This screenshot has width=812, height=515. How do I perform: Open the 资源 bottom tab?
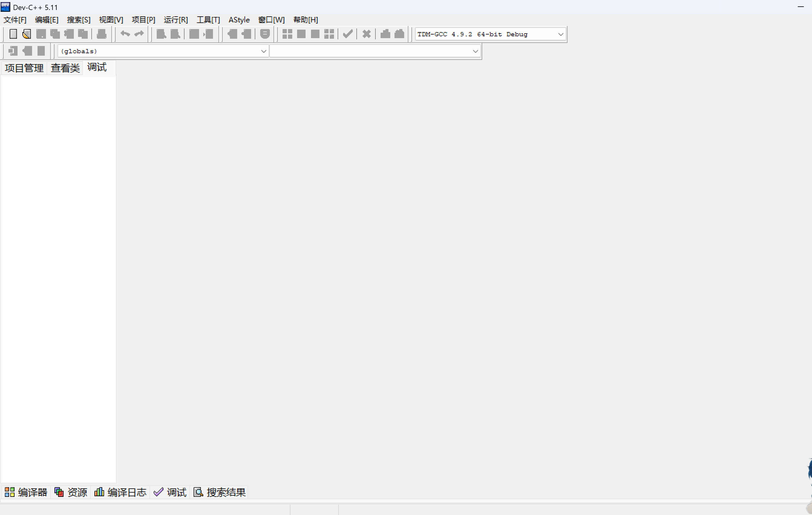(x=71, y=492)
